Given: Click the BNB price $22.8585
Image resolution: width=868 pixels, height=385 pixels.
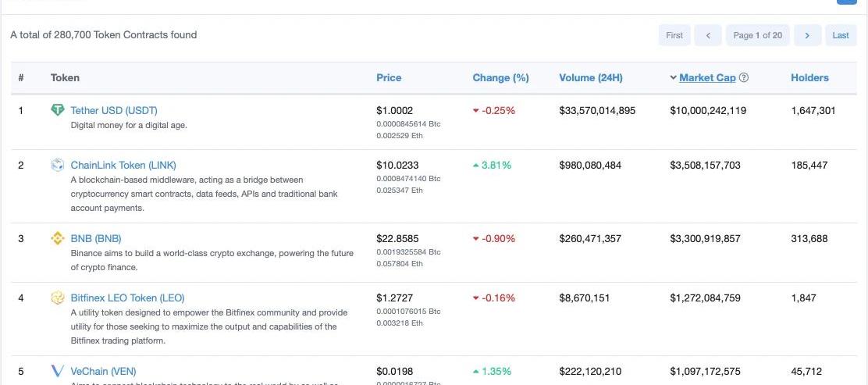Looking at the screenshot, I should point(397,239).
